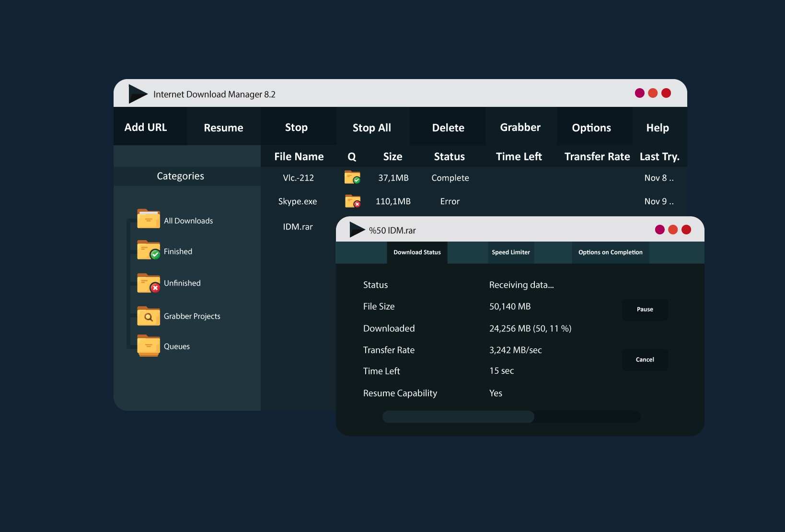Click the All Downloads folder icon
785x532 pixels.
pos(148,219)
